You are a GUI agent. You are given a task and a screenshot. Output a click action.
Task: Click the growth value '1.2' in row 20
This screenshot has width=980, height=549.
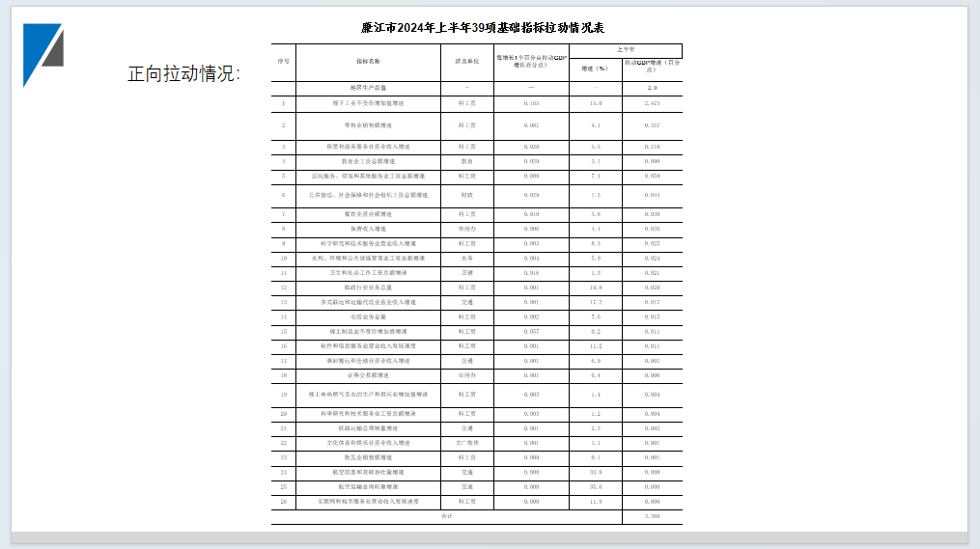point(596,414)
